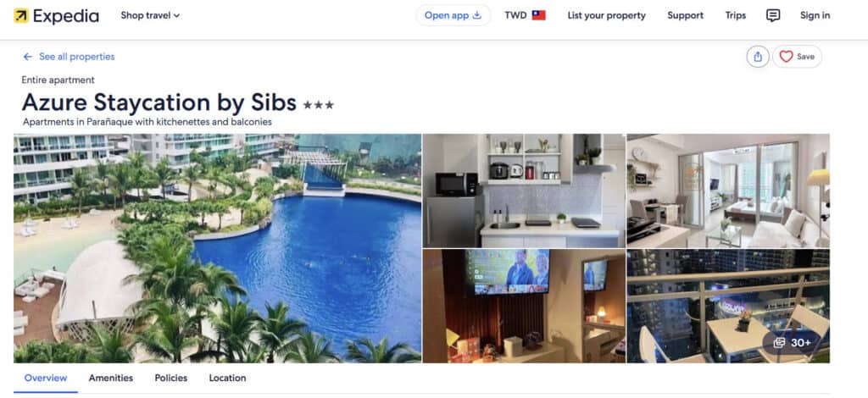
Task: Open the kitchenette photo thumbnail
Action: tap(524, 191)
